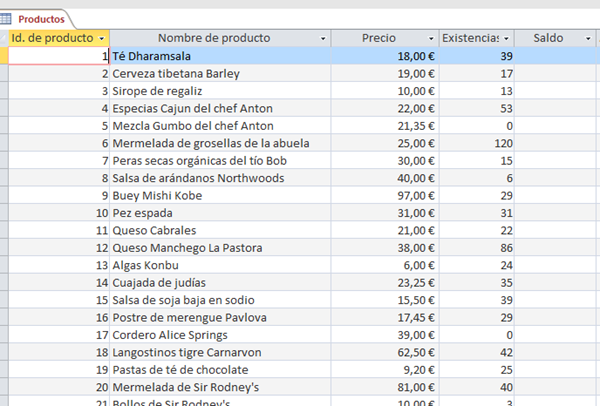
Task: Click the select-all box at the grid corner
Action: [x=4, y=38]
